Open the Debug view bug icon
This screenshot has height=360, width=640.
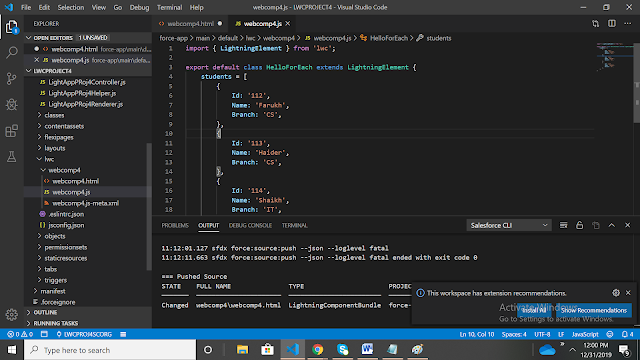(12, 104)
